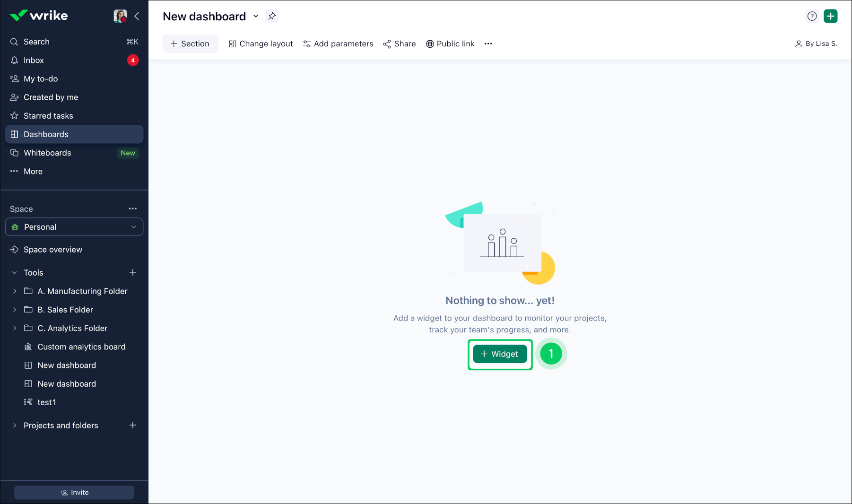Click the green plus create button
Image resolution: width=852 pixels, height=504 pixels.
(831, 16)
